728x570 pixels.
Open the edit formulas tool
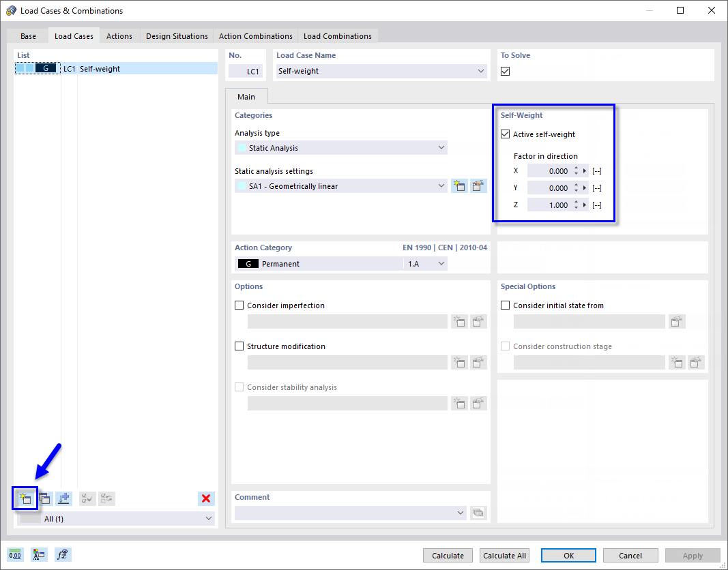(x=62, y=554)
